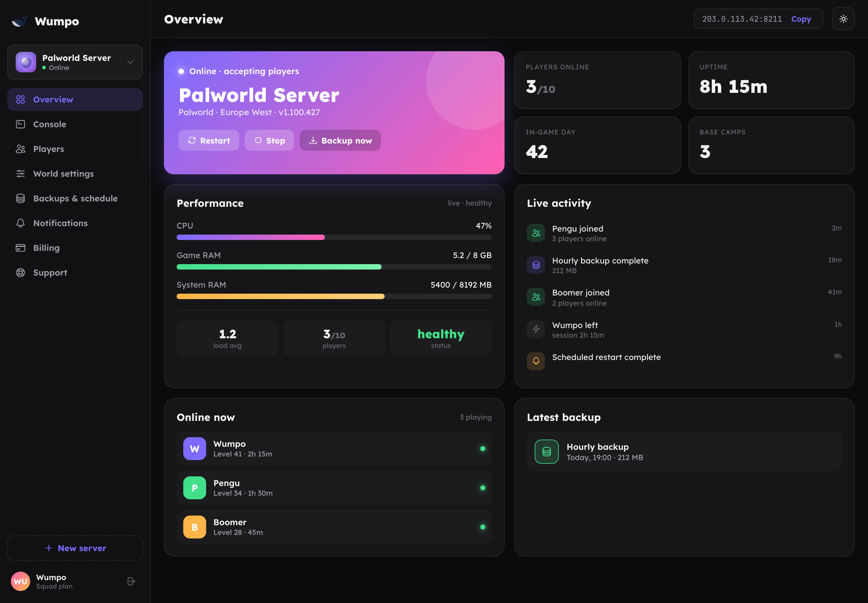The width and height of the screenshot is (868, 603).
Task: Click the server address 203.0.113.42:8211
Action: pyautogui.click(x=742, y=19)
